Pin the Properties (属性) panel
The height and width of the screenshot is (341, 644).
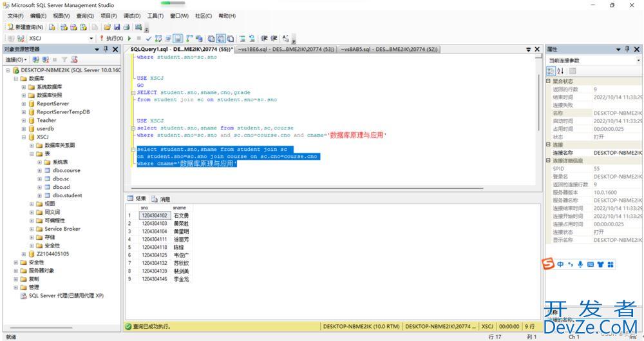coord(627,49)
